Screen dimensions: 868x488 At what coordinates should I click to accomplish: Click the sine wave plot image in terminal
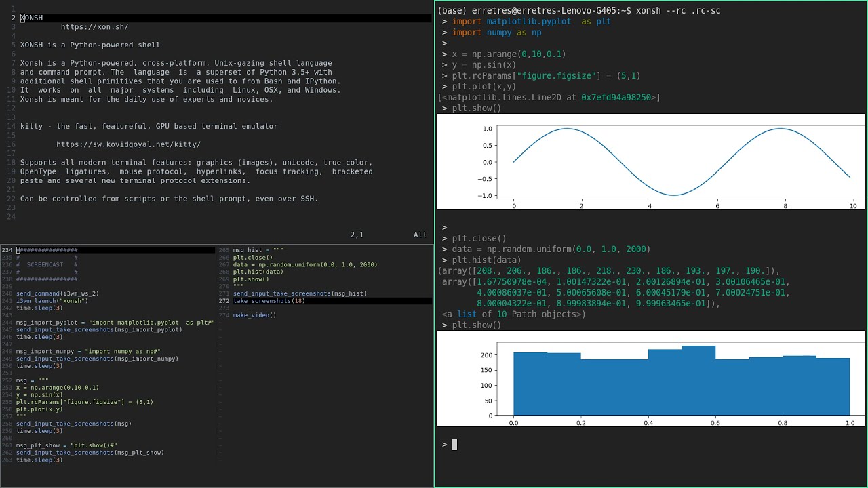coord(651,161)
